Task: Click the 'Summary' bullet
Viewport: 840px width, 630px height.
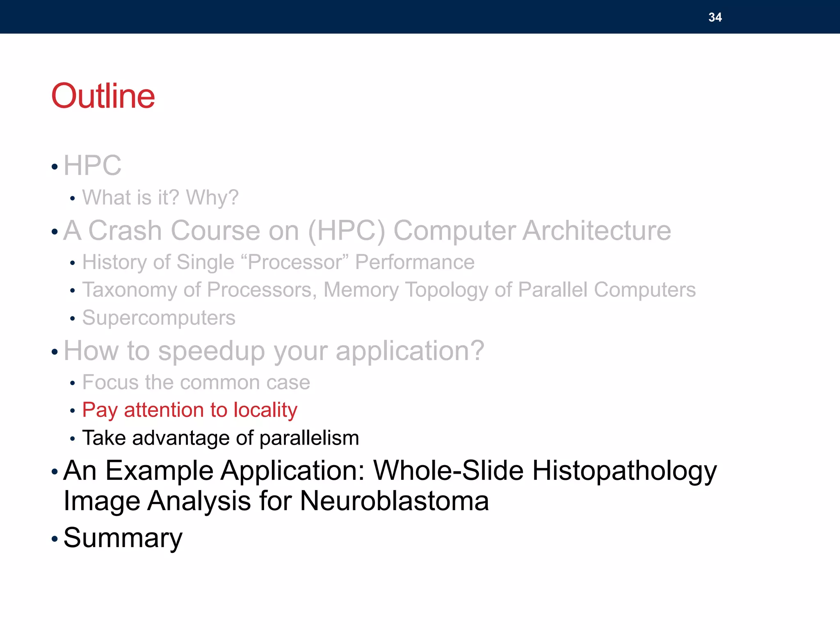Action: point(123,538)
